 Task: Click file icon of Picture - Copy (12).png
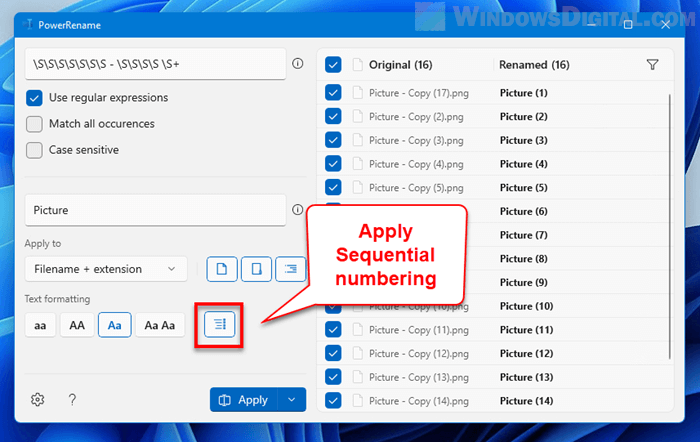[x=358, y=354]
